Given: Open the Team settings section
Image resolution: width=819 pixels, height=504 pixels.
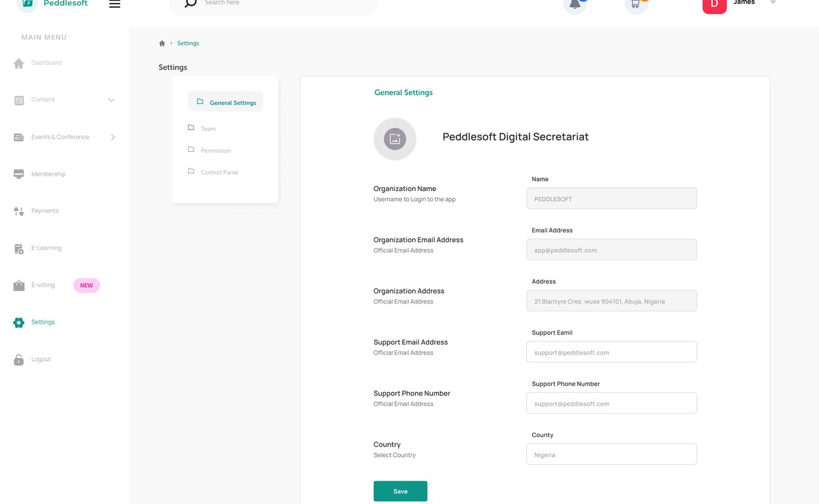Looking at the screenshot, I should pos(208,129).
